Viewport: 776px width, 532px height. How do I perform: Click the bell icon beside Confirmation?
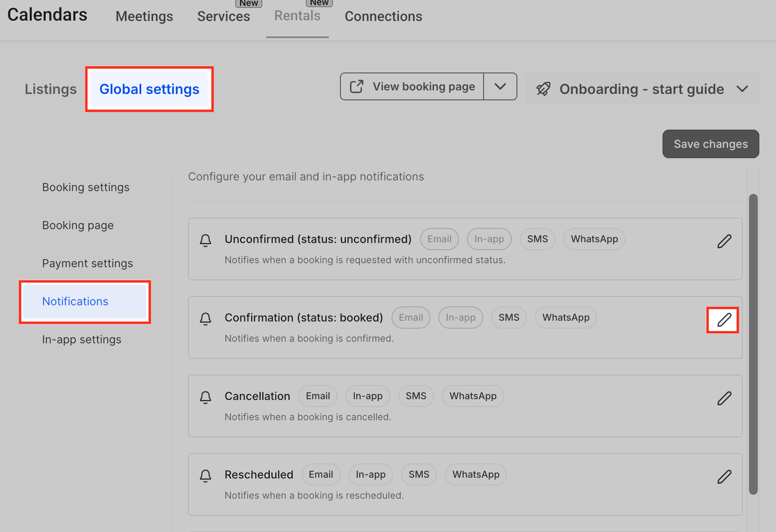point(206,319)
